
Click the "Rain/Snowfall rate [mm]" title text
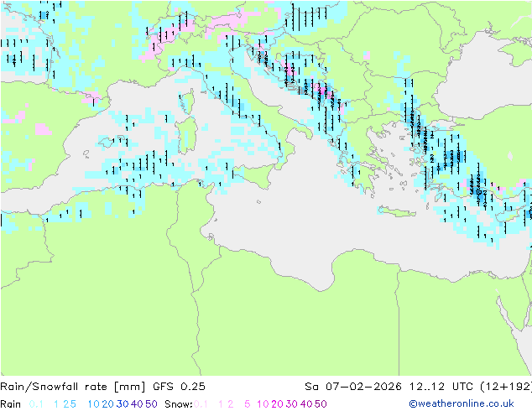tap(73, 387)
